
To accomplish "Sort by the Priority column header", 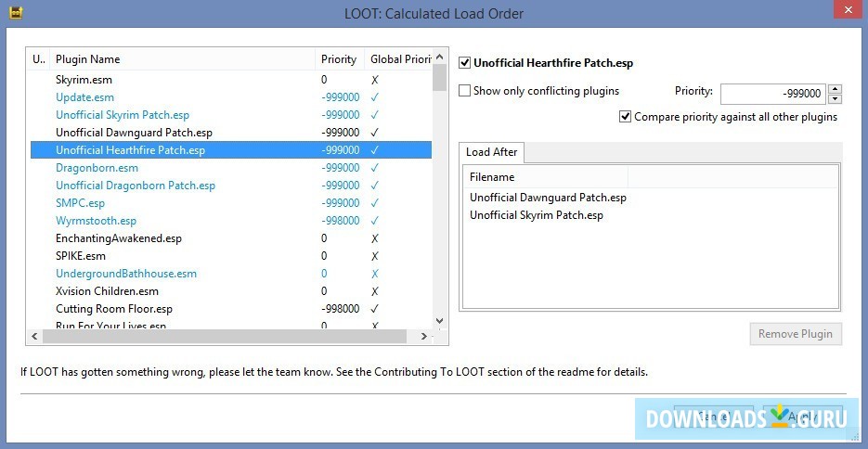I will (340, 59).
